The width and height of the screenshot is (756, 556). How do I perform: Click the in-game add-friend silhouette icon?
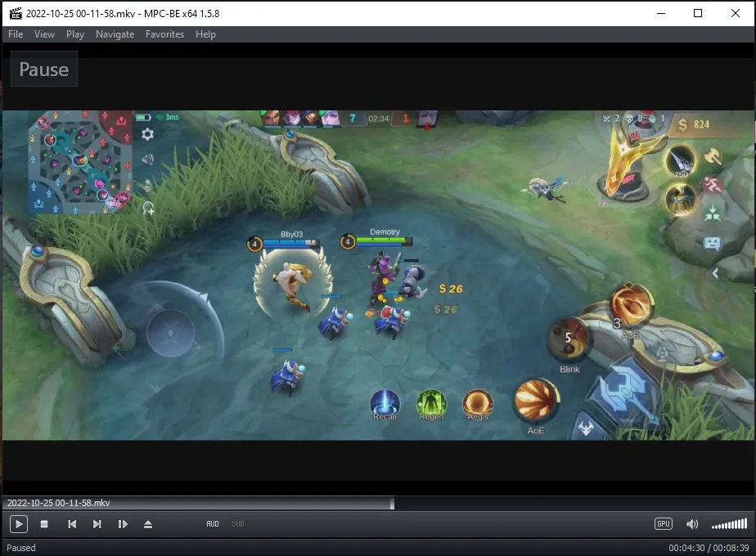(148, 208)
